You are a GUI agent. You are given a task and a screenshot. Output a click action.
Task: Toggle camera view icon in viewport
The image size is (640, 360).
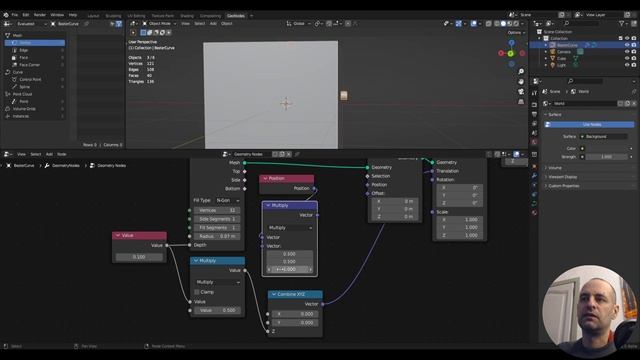521,92
